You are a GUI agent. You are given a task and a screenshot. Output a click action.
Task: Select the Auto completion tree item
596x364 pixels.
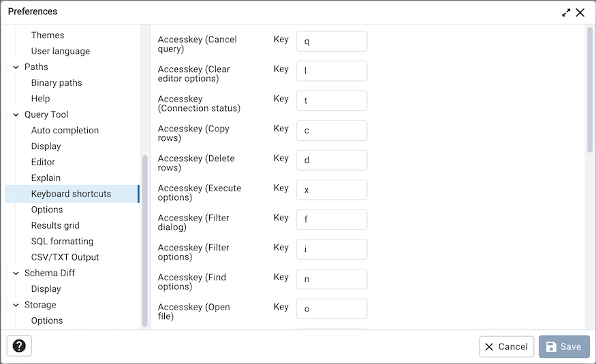65,131
